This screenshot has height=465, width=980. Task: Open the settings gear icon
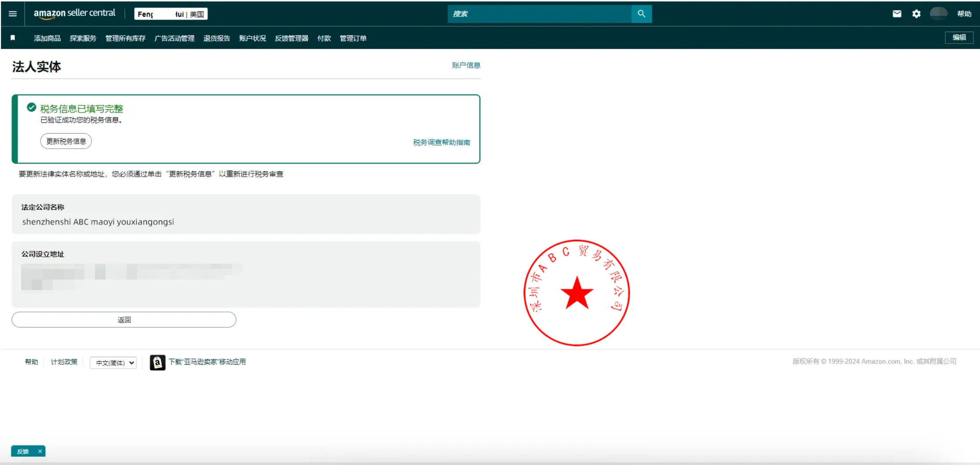pos(916,14)
